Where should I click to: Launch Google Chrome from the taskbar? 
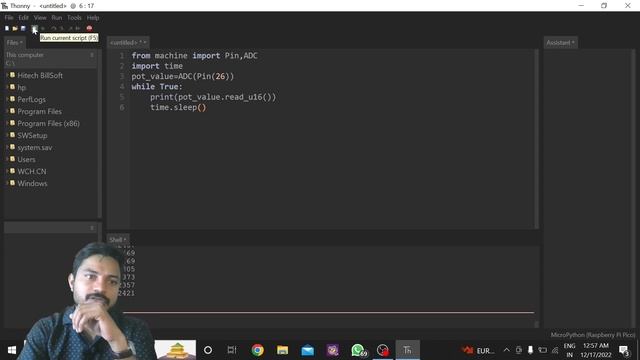tap(258, 350)
